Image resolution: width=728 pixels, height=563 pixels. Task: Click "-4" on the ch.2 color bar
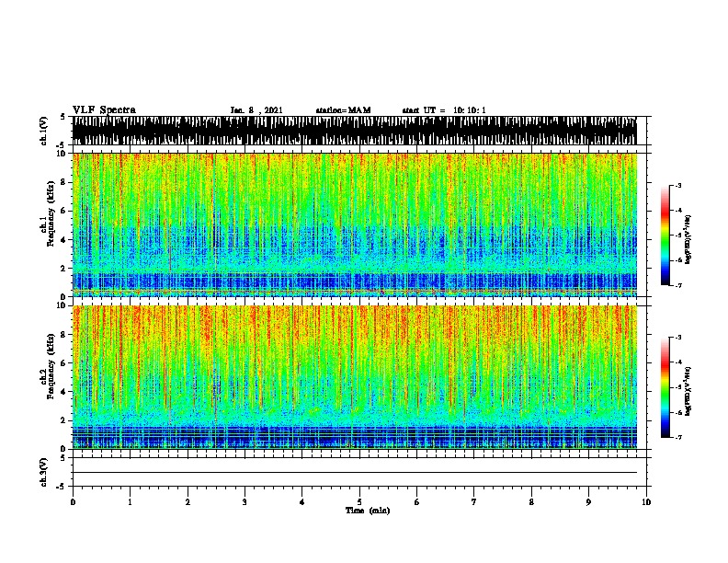click(678, 362)
